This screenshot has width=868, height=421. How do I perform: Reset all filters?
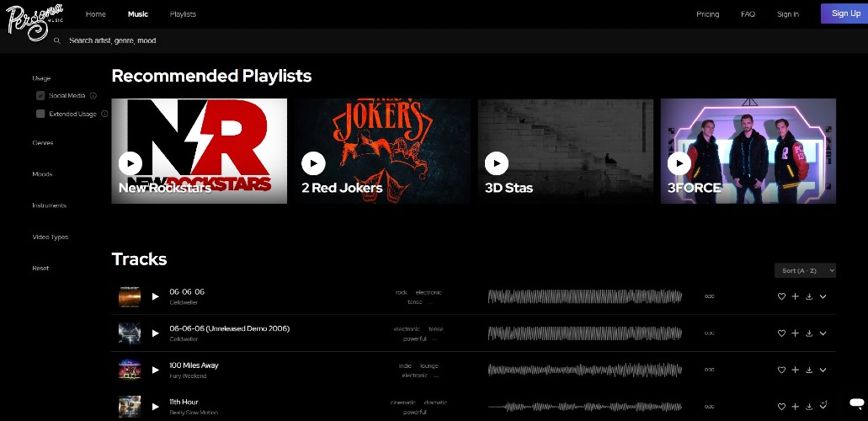coord(40,268)
